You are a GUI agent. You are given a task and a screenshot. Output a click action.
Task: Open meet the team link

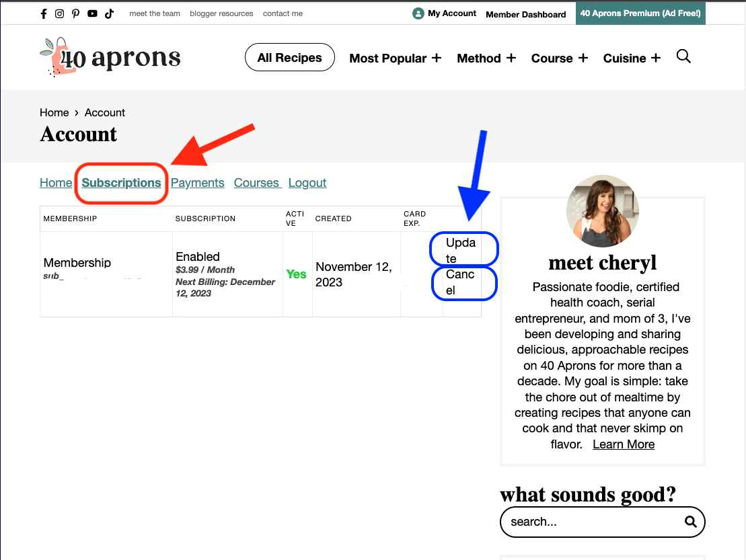coord(155,14)
